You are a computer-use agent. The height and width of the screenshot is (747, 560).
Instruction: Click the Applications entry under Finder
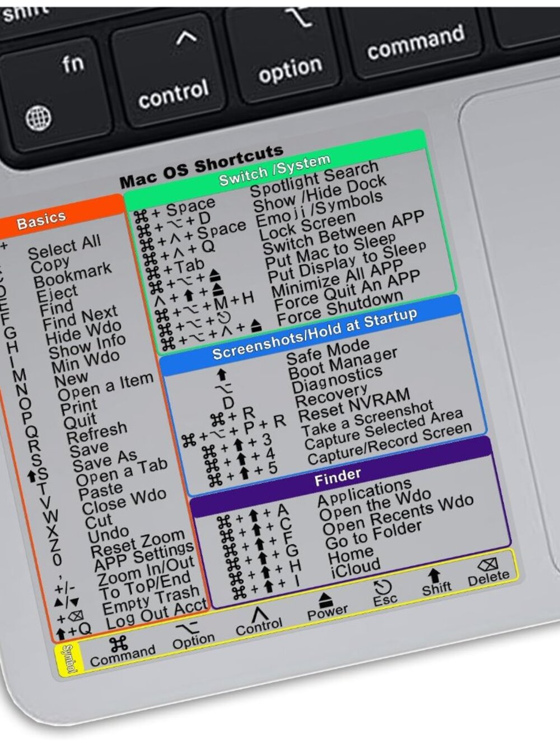click(x=365, y=493)
